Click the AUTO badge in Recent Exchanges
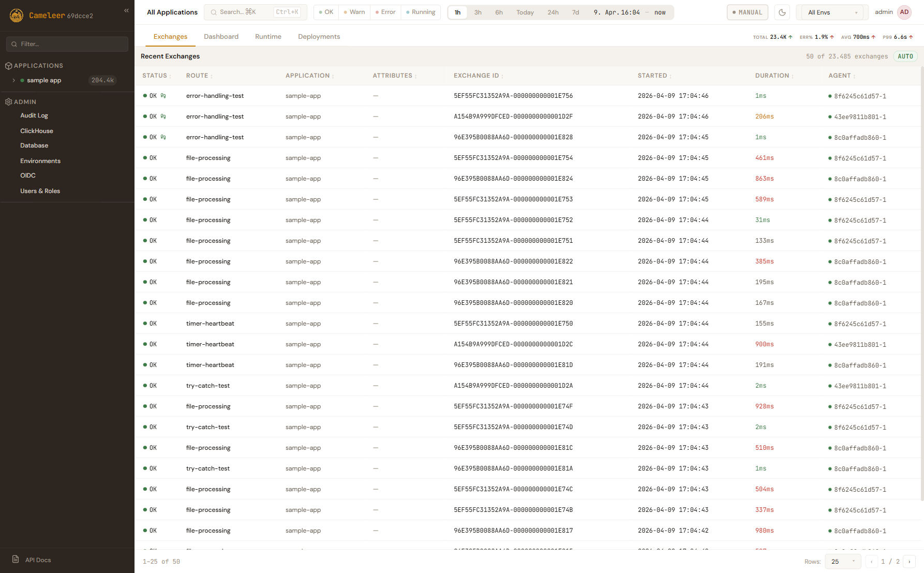Viewport: 924px width, 573px height. [905, 56]
